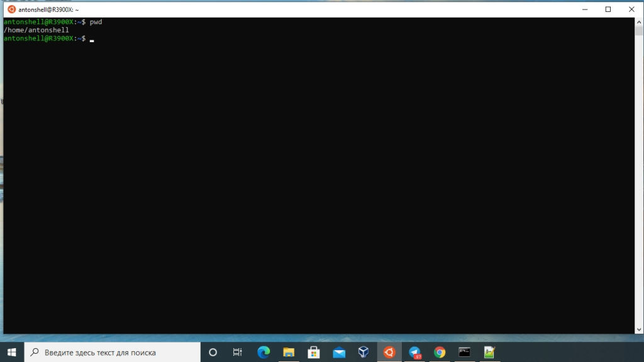Switch to the Ubuntu terminal in the taskbar
Screen dimensions: 644x362
click(x=389, y=353)
